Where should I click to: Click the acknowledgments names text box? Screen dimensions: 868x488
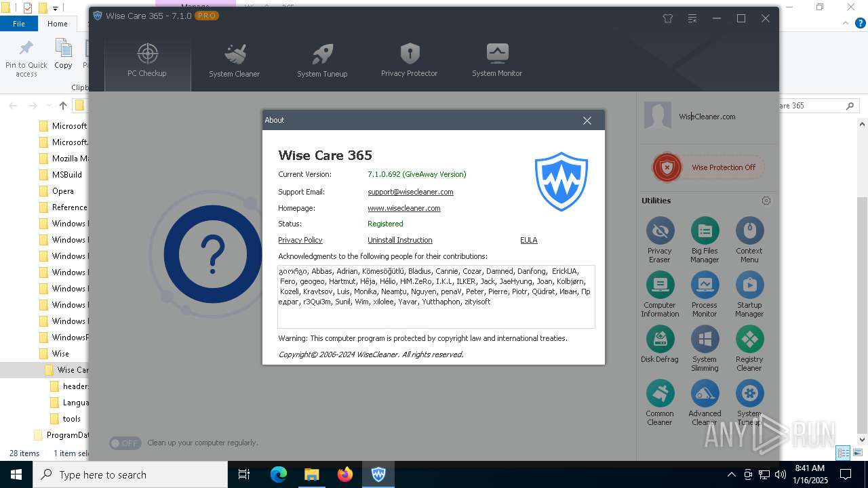pyautogui.click(x=436, y=296)
